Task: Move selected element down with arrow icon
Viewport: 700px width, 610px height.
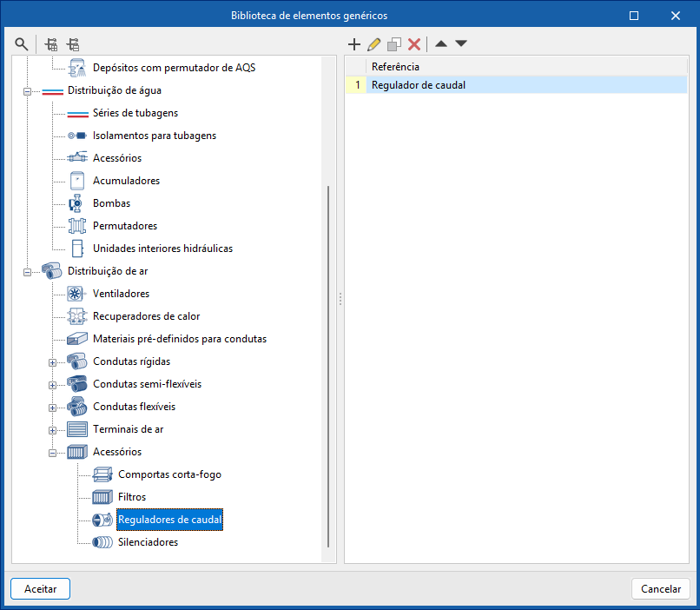Action: click(461, 43)
